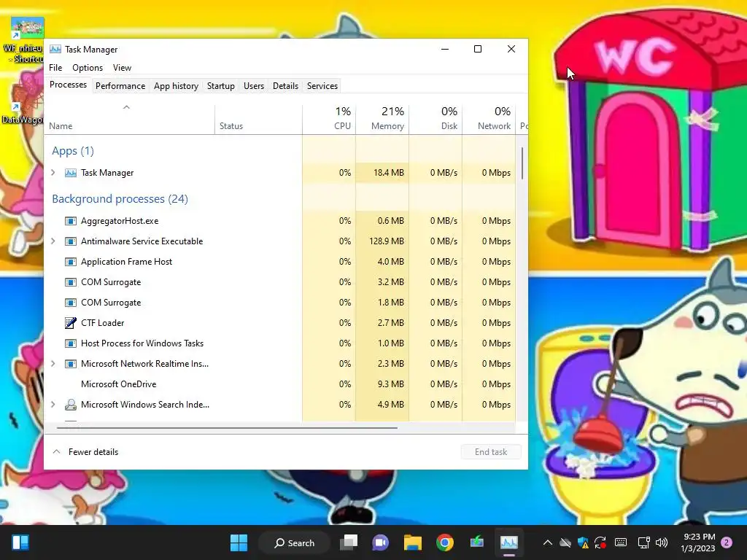Click the vertical scrollbar in process list
This screenshot has height=560, width=747.
click(522, 163)
